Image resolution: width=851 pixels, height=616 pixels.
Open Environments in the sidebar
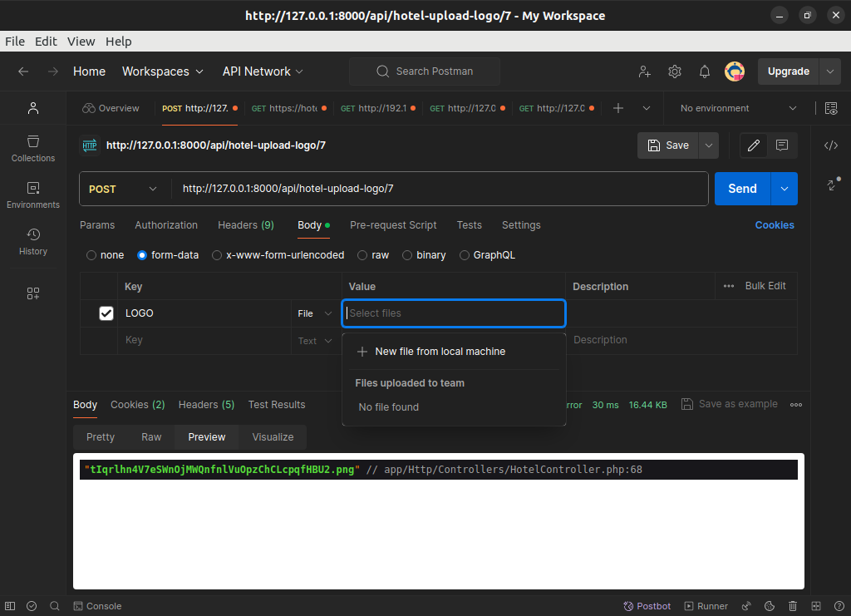tap(33, 195)
